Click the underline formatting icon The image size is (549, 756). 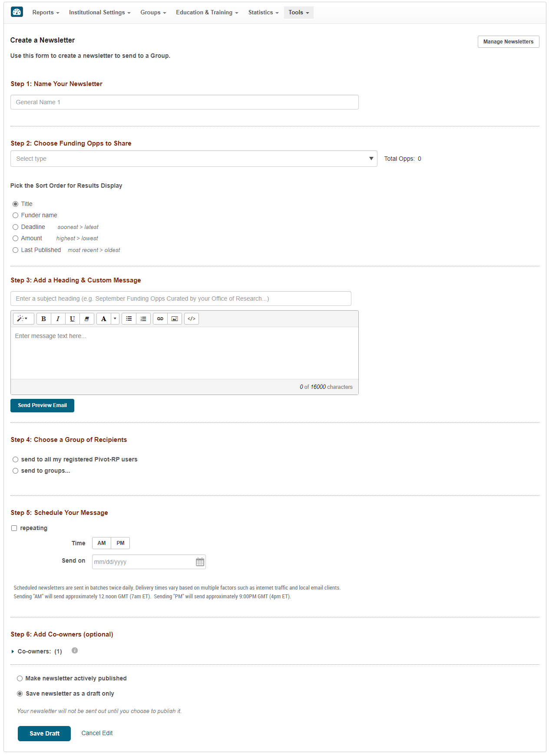[x=72, y=319]
